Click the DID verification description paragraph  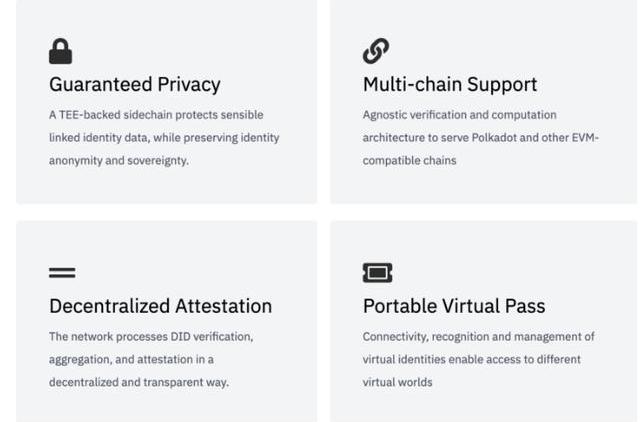click(151, 359)
